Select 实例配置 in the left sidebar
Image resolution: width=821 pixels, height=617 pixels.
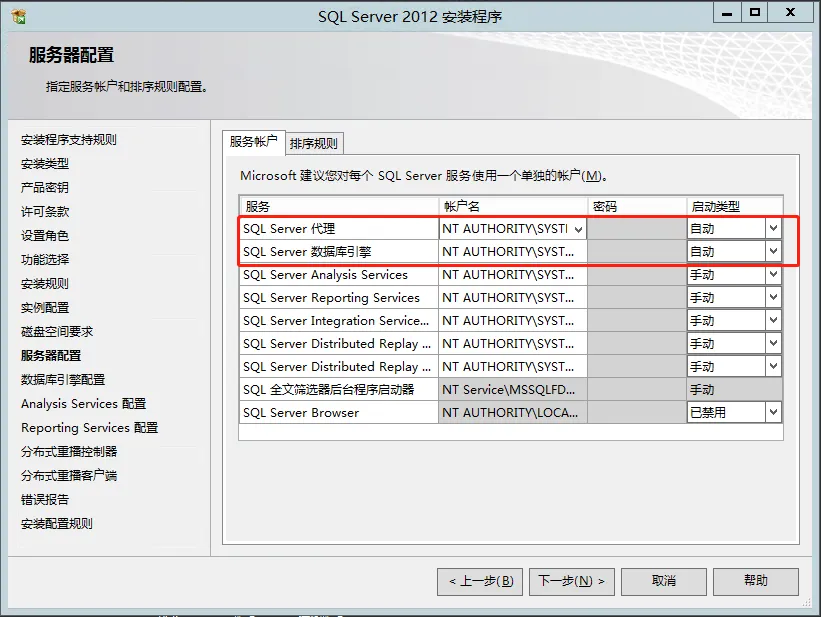coord(47,310)
